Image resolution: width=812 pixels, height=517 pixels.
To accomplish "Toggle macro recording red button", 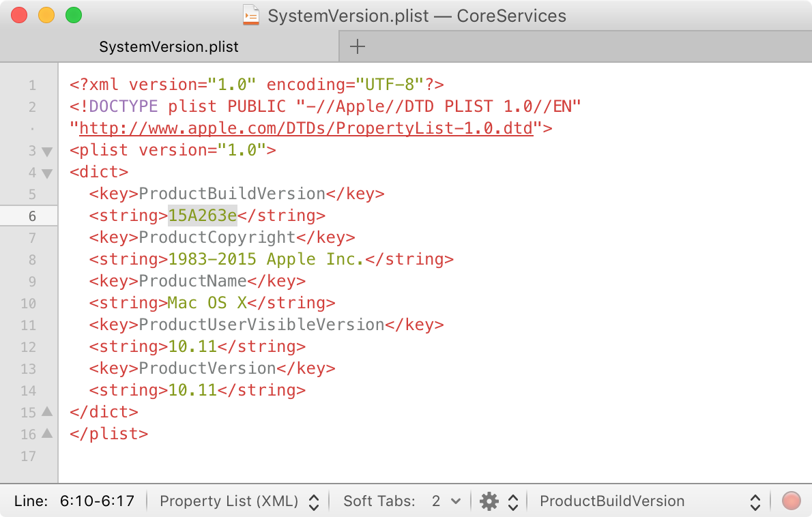I will (791, 501).
